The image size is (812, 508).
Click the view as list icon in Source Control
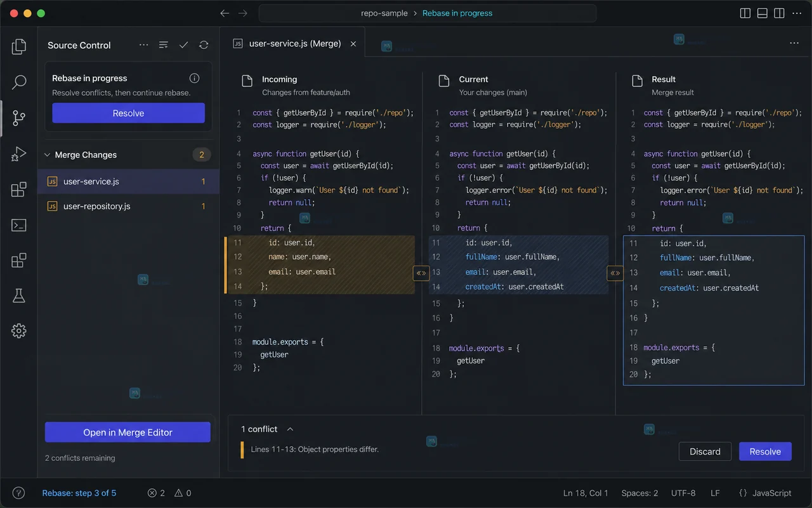click(164, 45)
